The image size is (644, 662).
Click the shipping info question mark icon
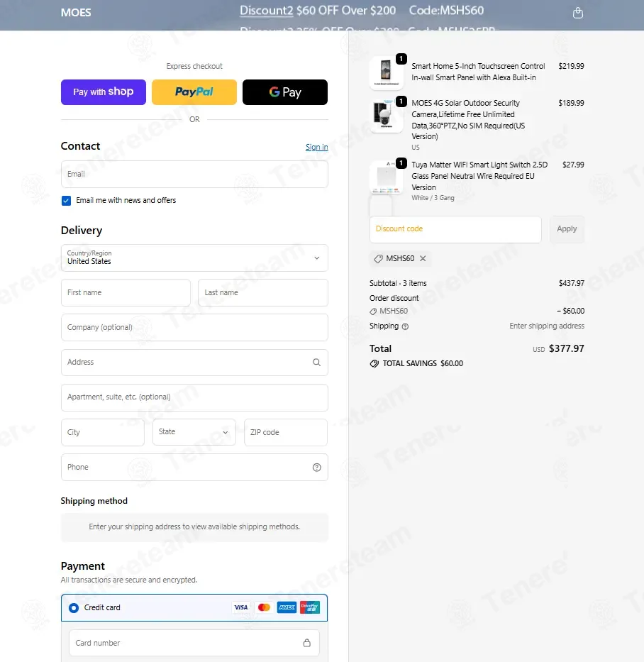pyautogui.click(x=405, y=326)
